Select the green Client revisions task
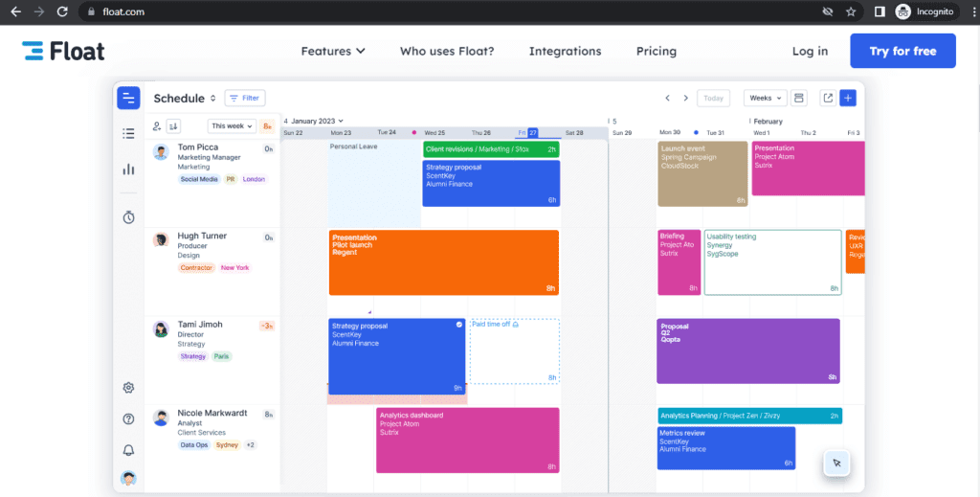Viewport: 980px width, 497px height. [x=491, y=149]
